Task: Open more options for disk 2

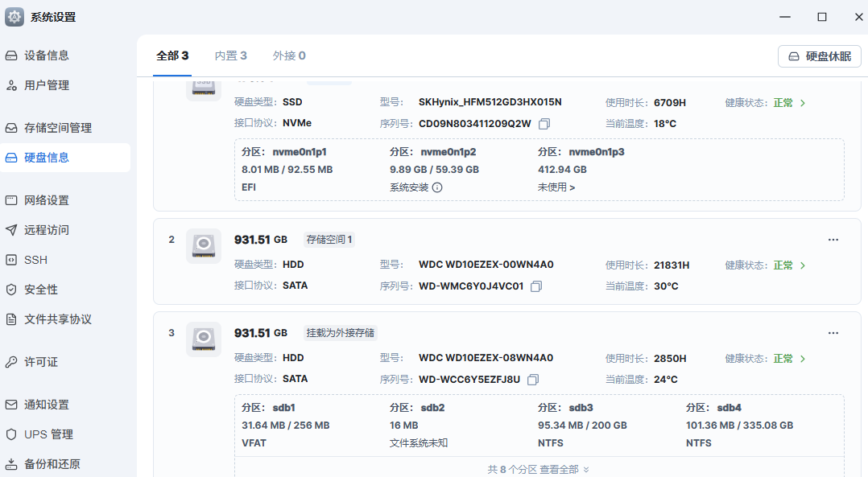Action: tap(833, 240)
